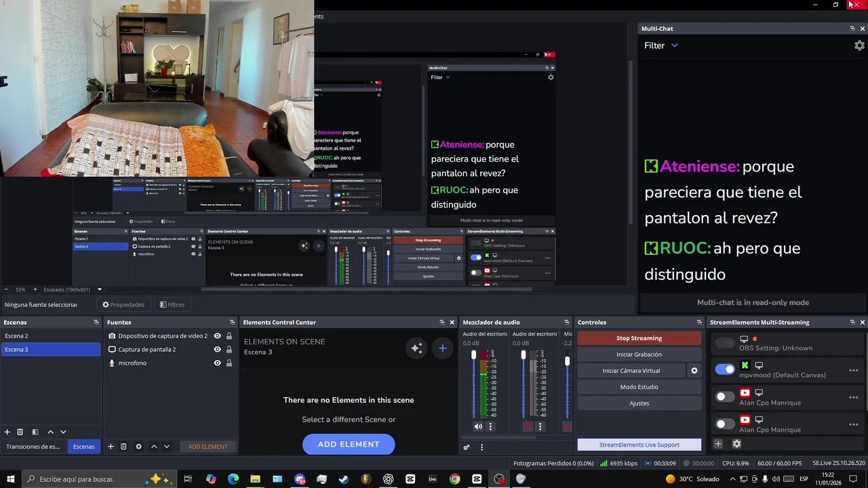Lock the Dispositivo de captura de video 2 source
Viewport: 868px width, 488px height.
point(229,335)
